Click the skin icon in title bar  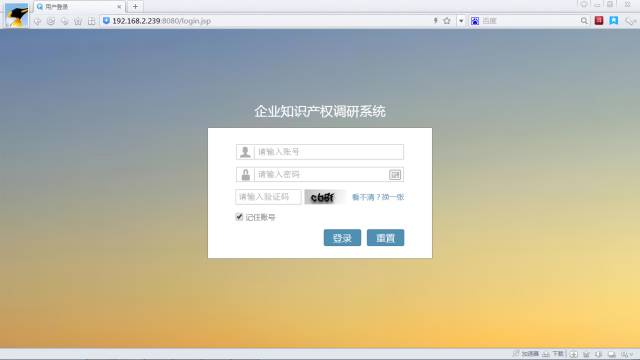(584, 4)
